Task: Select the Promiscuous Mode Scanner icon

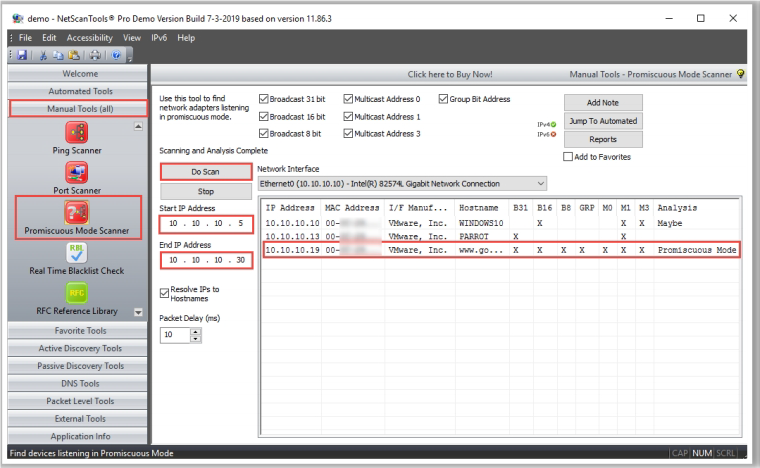Action: point(77,212)
